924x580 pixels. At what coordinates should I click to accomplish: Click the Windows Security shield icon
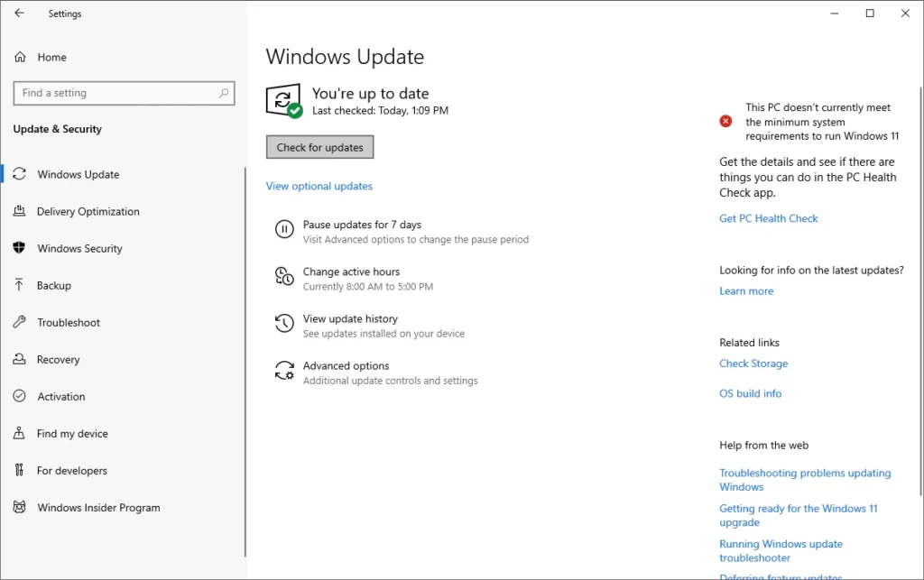(x=19, y=248)
